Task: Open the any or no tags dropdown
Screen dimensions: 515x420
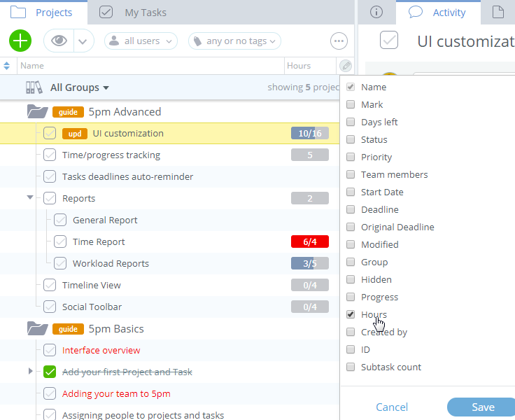Action: pyautogui.click(x=234, y=41)
